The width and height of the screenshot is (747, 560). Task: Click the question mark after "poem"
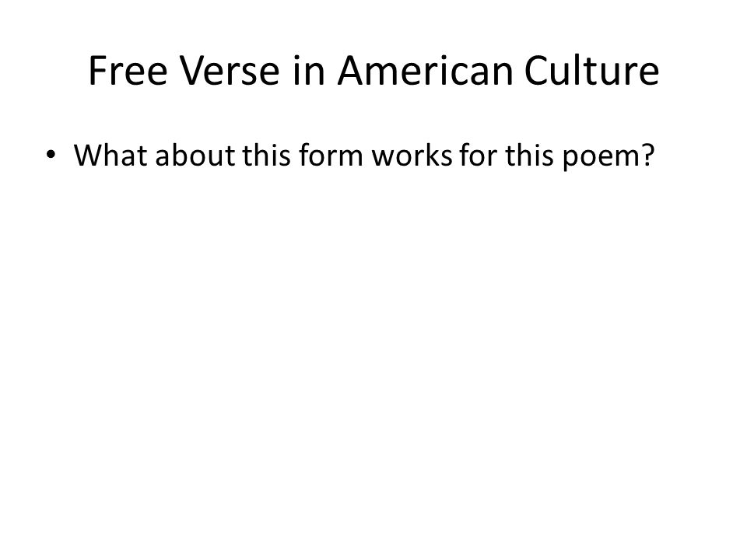(648, 155)
